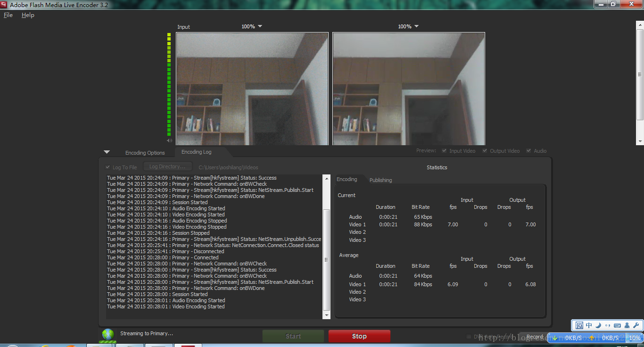
Task: Select the 'Session Stopped' log line
Action: click(x=158, y=233)
